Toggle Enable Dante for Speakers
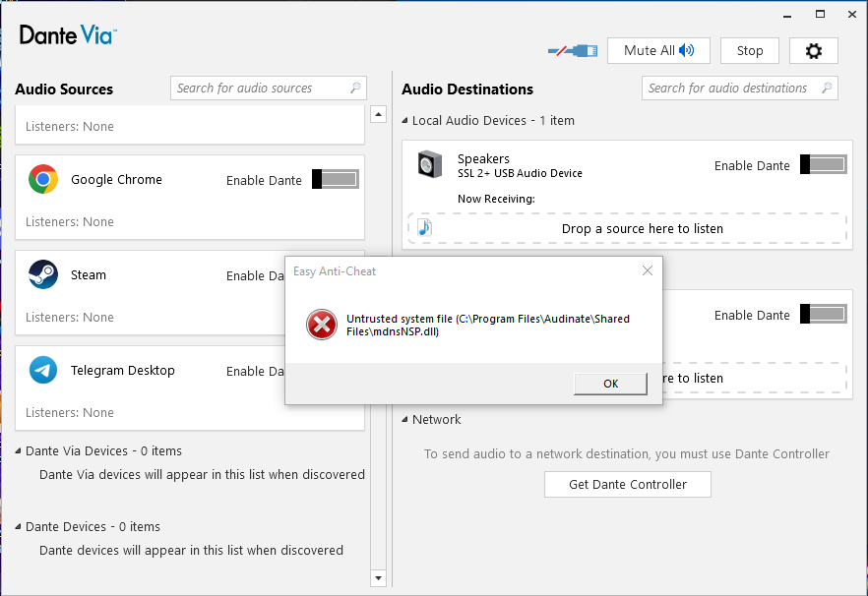Image resolution: width=868 pixels, height=596 pixels. tap(824, 164)
